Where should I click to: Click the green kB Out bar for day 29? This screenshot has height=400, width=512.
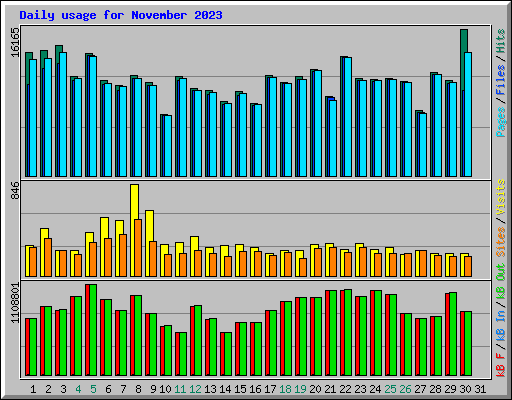pyautogui.click(x=453, y=334)
